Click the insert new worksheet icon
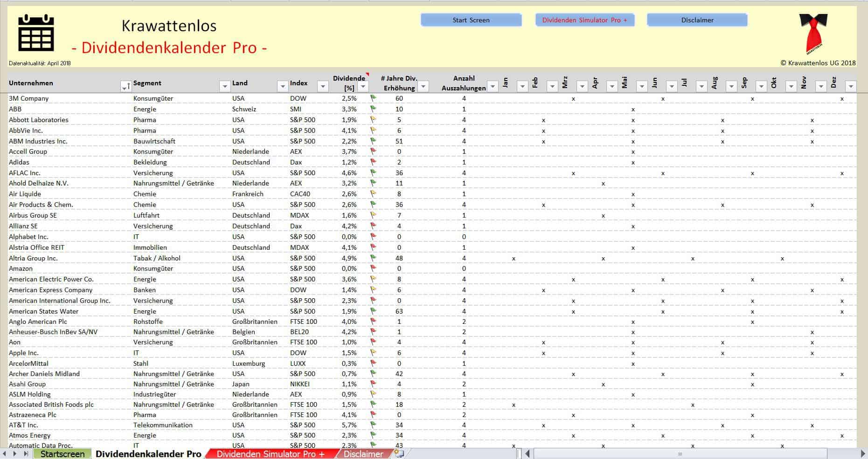This screenshot has height=459, width=868. pyautogui.click(x=399, y=454)
